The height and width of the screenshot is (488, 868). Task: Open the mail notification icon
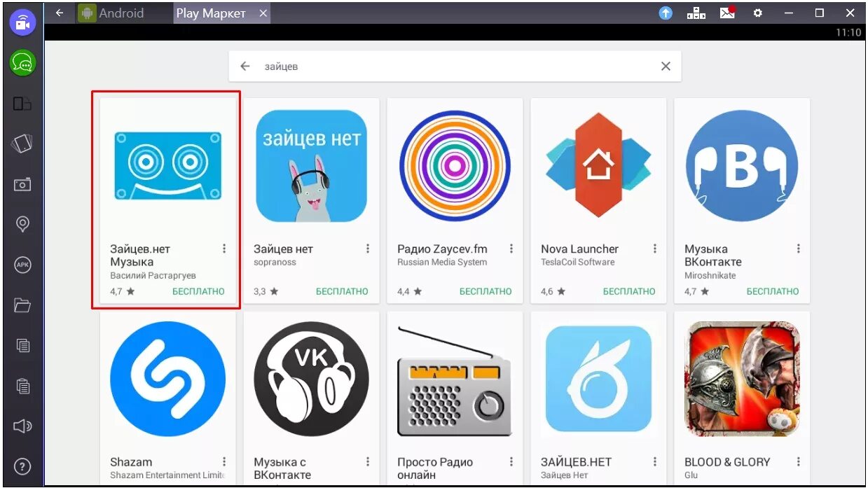[x=728, y=12]
